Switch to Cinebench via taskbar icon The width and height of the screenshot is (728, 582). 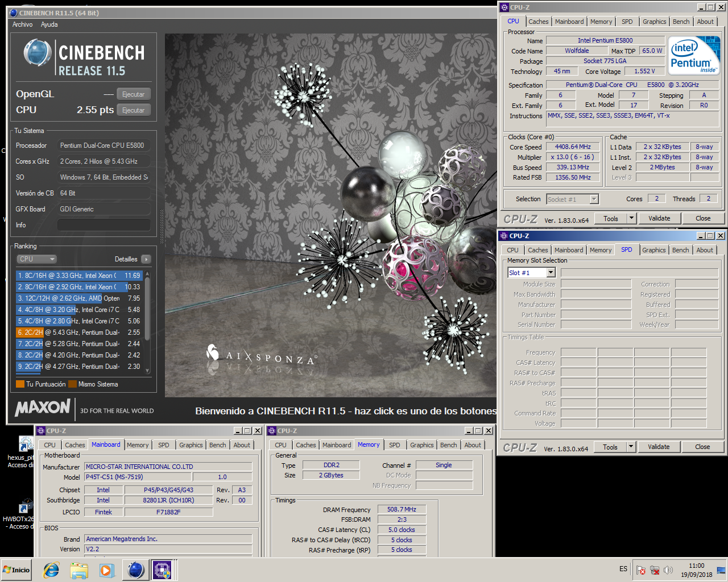[x=136, y=569]
